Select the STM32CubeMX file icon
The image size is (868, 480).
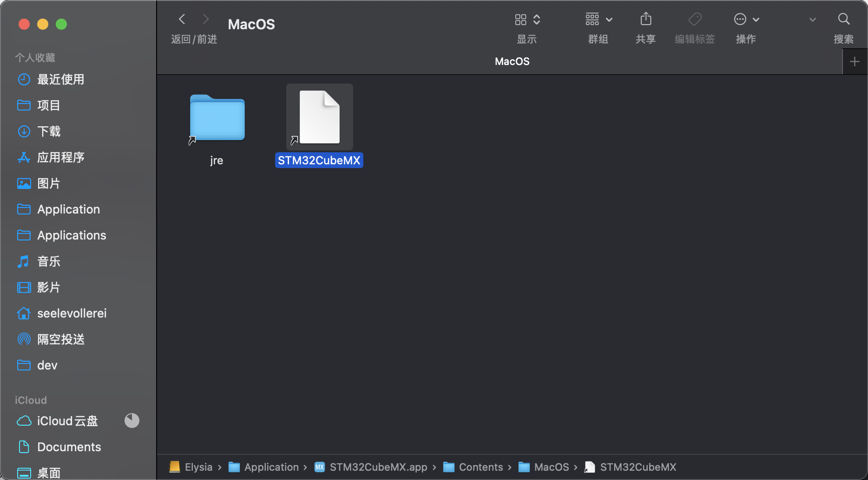(x=319, y=118)
